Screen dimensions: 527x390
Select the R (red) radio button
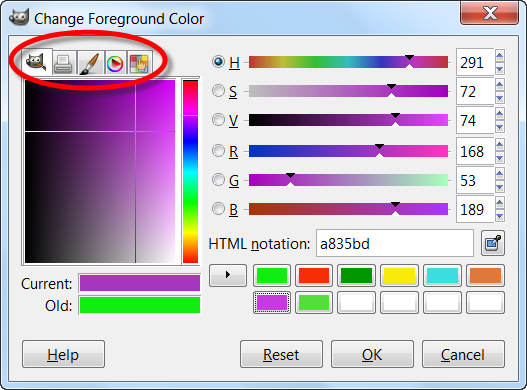click(218, 151)
